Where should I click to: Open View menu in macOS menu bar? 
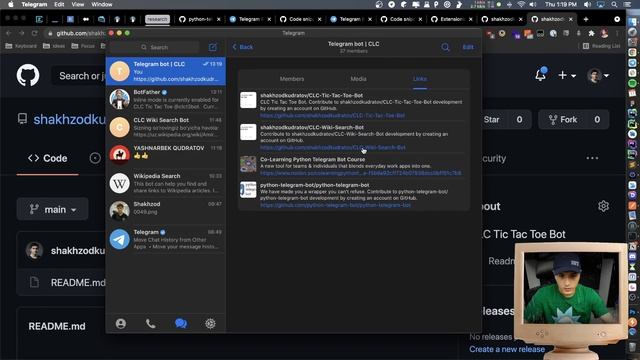(78, 4)
